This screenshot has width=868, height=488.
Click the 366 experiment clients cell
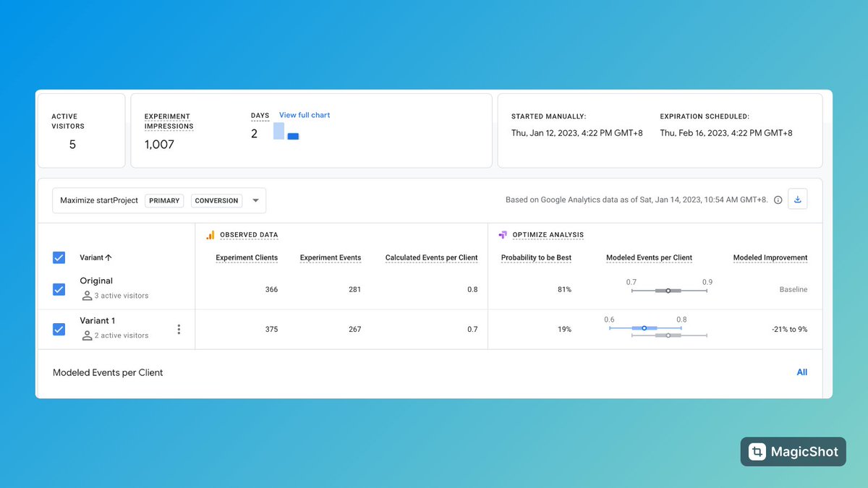coord(271,289)
